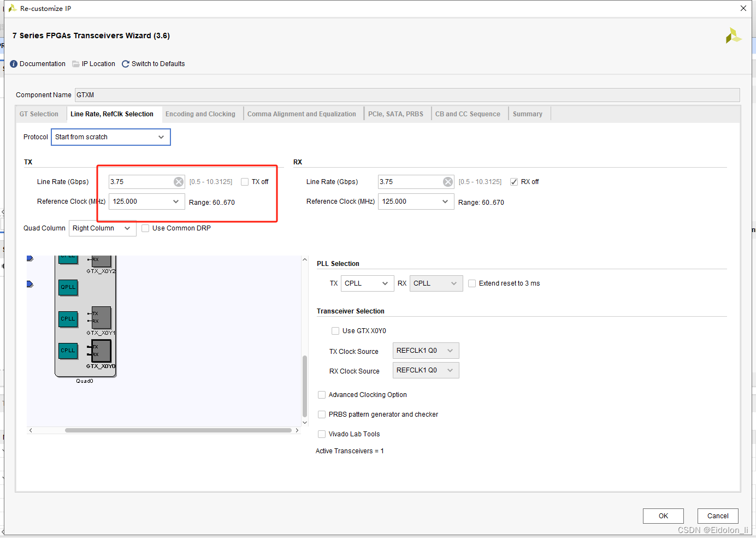Open the TX PLL Selection dropdown
Image resolution: width=756 pixels, height=539 pixels.
367,283
